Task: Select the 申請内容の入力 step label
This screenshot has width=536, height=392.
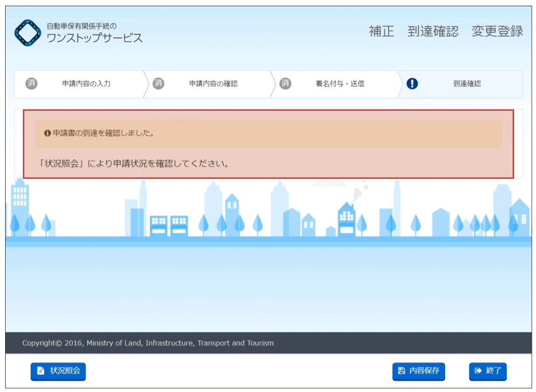Action: coord(86,84)
